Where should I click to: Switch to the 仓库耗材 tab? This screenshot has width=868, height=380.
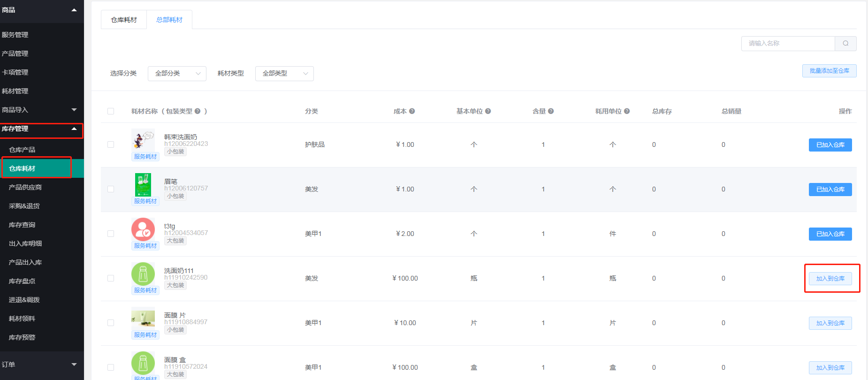point(124,20)
